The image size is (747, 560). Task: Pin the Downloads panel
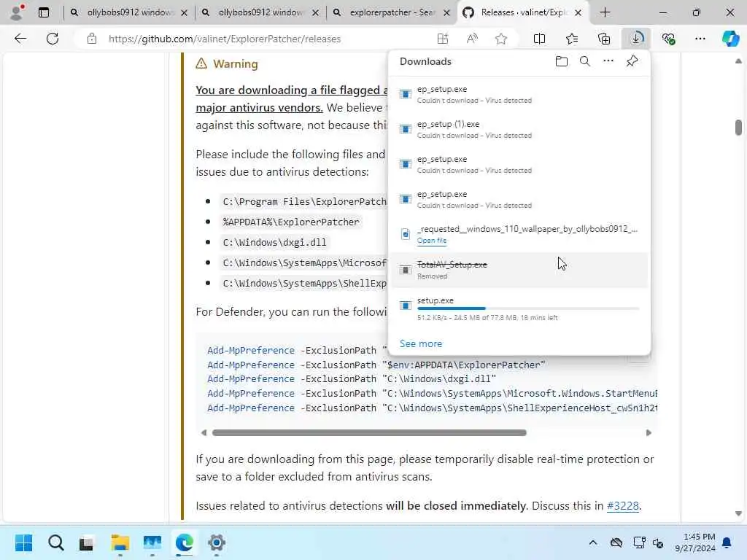tap(632, 61)
